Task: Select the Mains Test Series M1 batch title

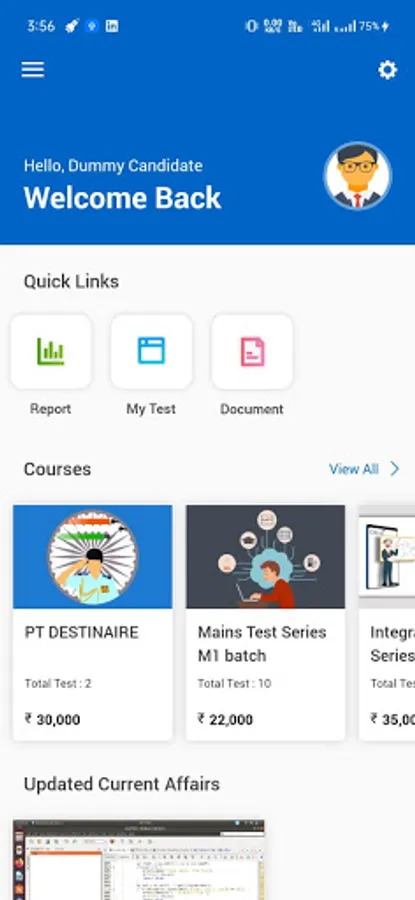Action: tap(262, 643)
